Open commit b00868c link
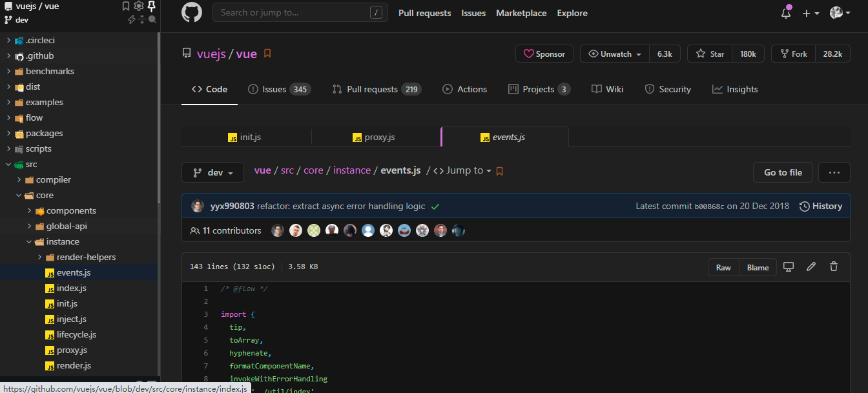The width and height of the screenshot is (868, 393). click(x=709, y=207)
